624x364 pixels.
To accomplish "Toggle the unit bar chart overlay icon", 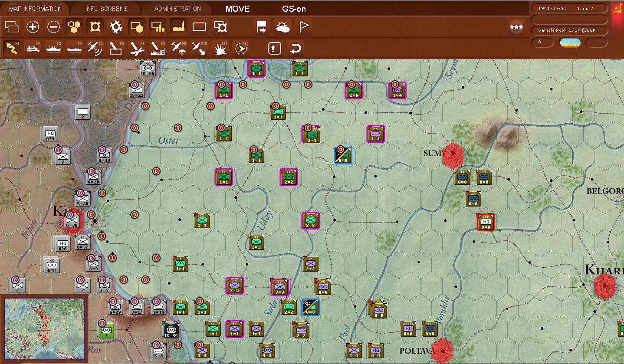I will tap(158, 27).
